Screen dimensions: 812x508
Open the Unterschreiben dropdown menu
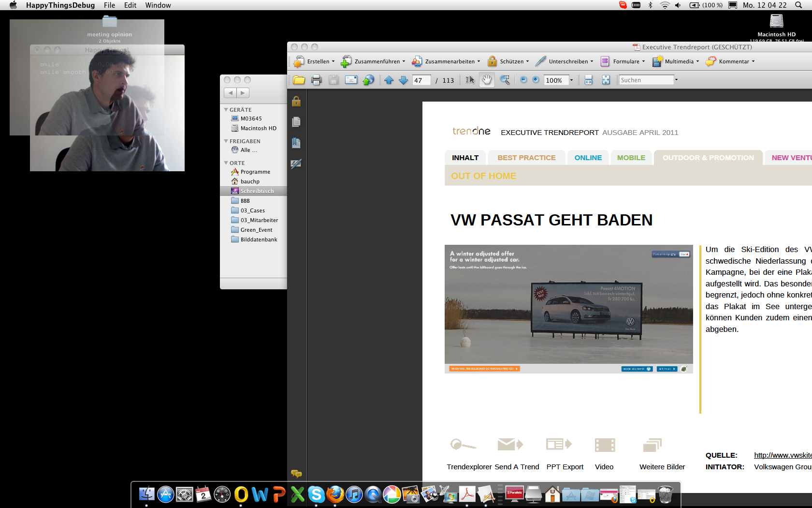click(x=565, y=61)
